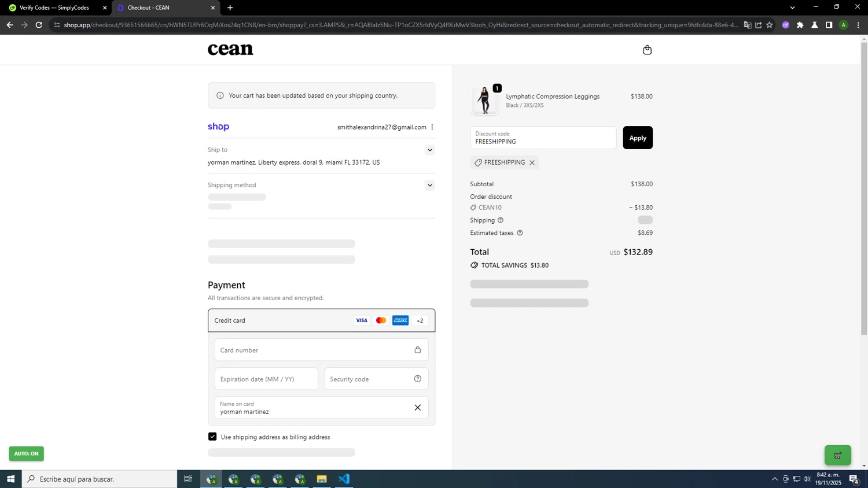Toggle the browser side panel

point(829,25)
